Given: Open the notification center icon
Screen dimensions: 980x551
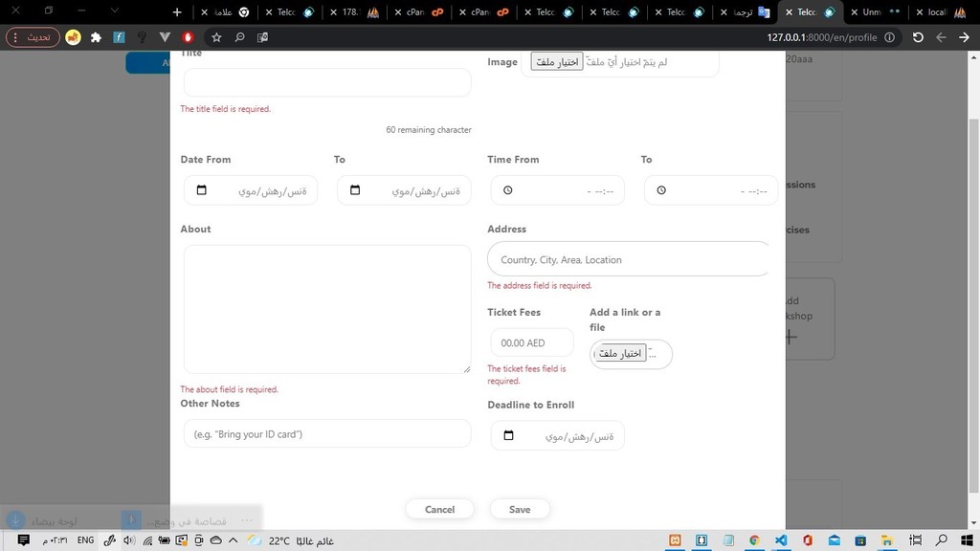Looking at the screenshot, I should [23, 540].
